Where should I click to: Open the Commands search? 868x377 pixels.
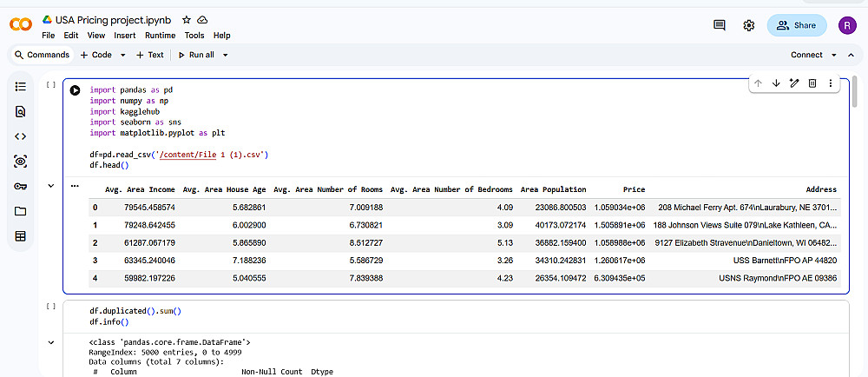[x=42, y=55]
